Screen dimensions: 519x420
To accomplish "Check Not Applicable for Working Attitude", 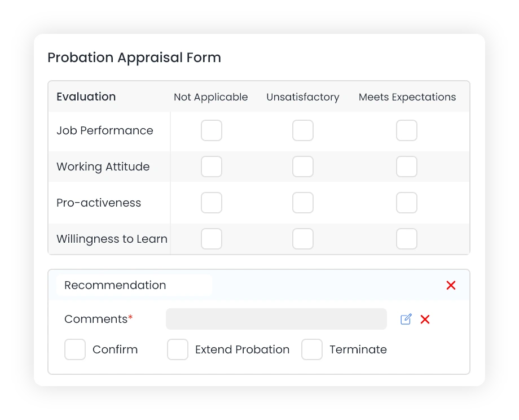I will (x=212, y=167).
